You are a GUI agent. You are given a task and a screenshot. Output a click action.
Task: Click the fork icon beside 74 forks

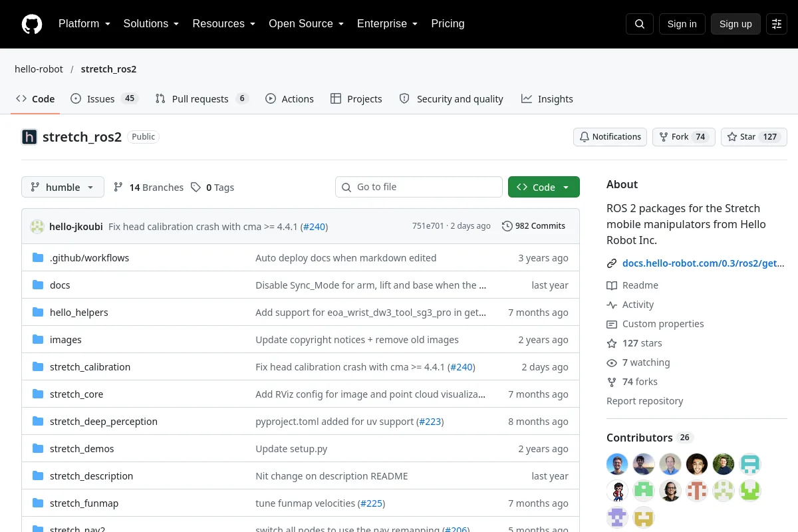pos(612,382)
